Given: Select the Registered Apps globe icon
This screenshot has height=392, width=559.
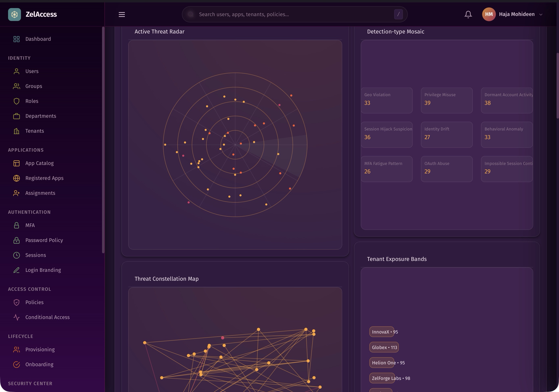Looking at the screenshot, I should click(x=16, y=178).
